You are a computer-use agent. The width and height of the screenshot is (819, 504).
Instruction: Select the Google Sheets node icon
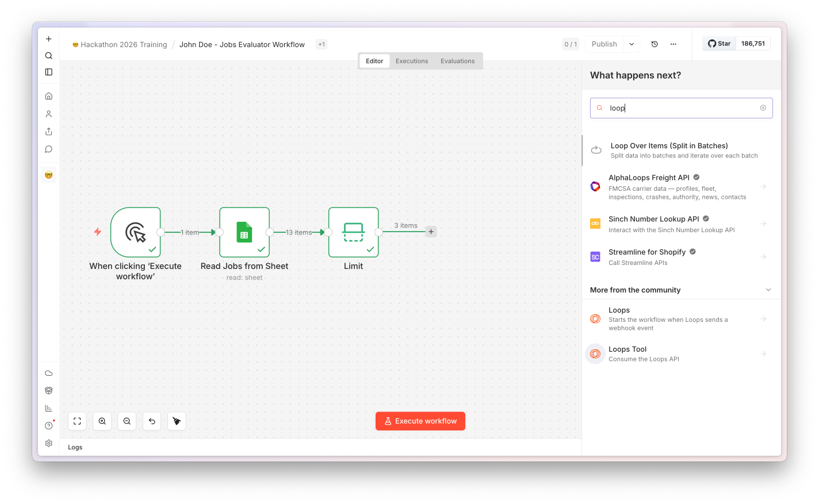(244, 232)
